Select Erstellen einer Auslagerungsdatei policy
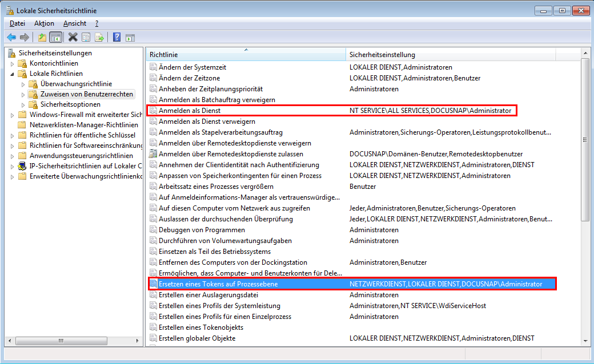This screenshot has width=594, height=364. [x=208, y=295]
